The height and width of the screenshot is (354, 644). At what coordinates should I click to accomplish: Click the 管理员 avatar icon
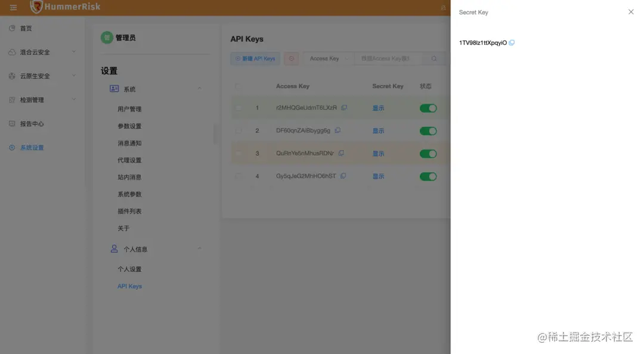(107, 38)
